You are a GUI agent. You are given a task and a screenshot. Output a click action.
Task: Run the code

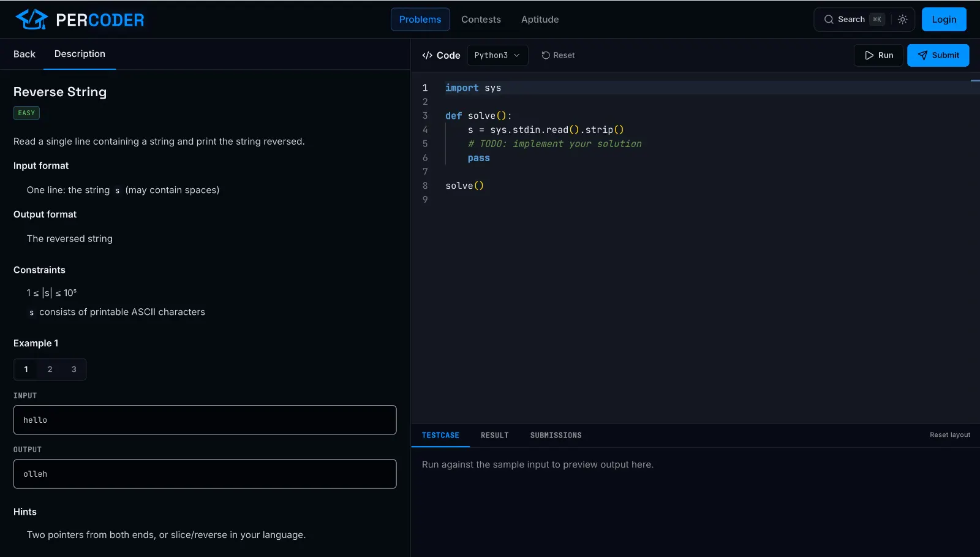point(878,55)
